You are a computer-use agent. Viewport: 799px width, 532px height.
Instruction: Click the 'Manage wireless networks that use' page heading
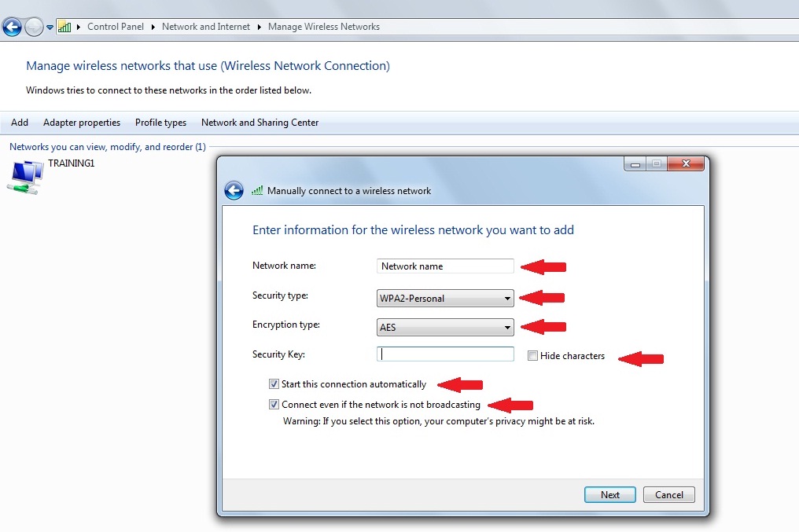pos(208,66)
